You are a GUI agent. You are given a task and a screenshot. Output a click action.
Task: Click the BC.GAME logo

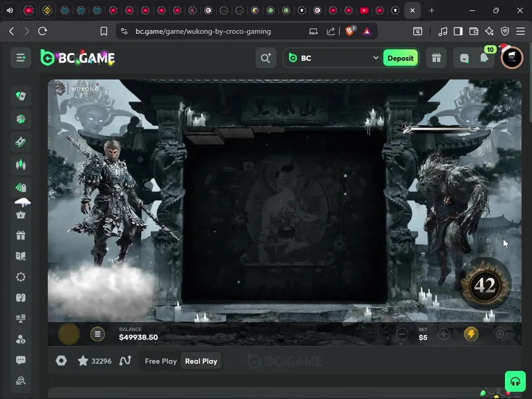[78, 58]
